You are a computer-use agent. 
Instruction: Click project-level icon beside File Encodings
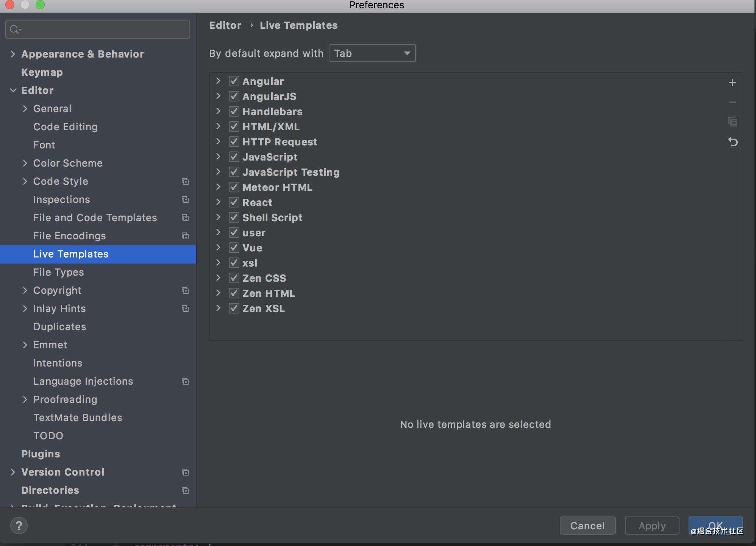tap(185, 236)
